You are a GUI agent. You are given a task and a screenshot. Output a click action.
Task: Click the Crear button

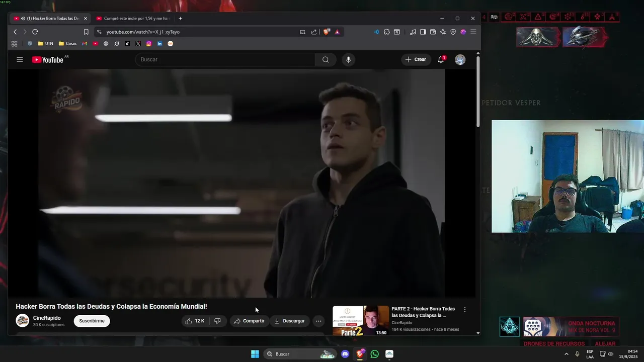click(x=416, y=59)
